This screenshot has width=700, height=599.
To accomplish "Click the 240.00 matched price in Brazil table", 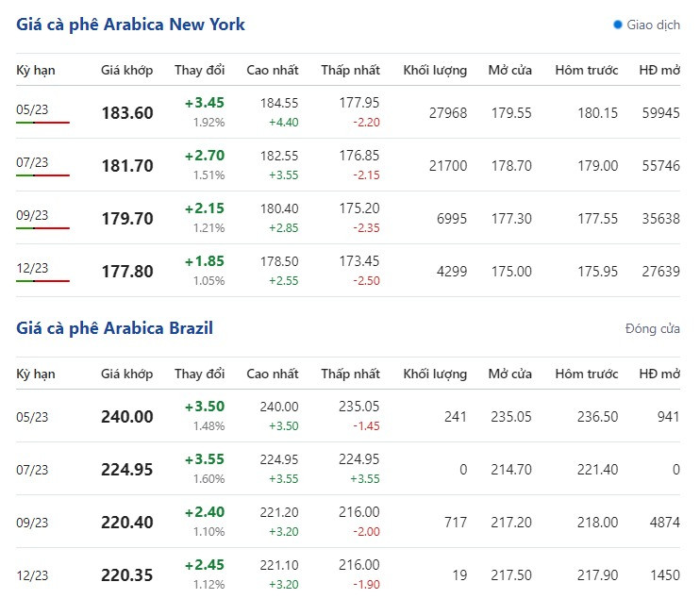I will 127,417.
